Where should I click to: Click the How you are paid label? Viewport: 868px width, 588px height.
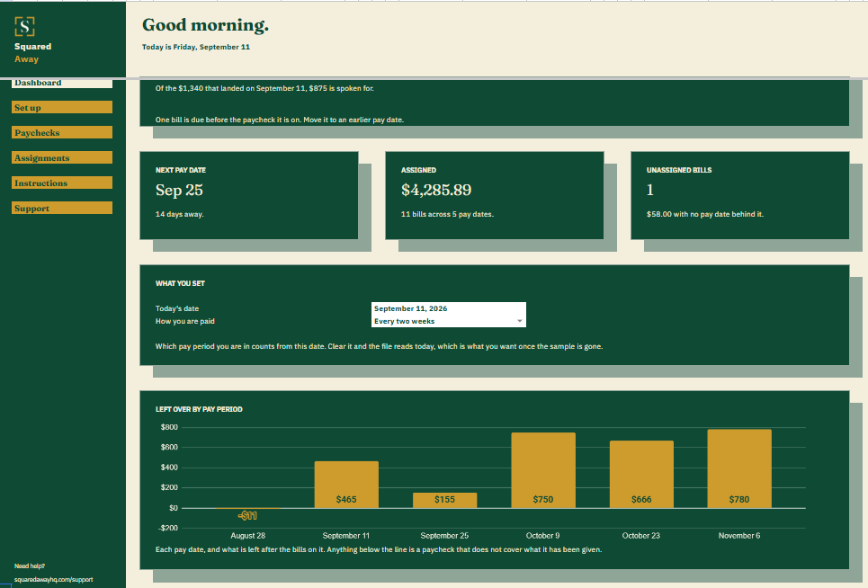185,321
